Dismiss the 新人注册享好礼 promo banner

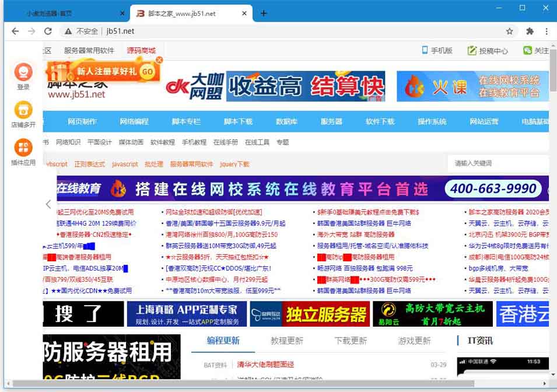click(x=159, y=60)
